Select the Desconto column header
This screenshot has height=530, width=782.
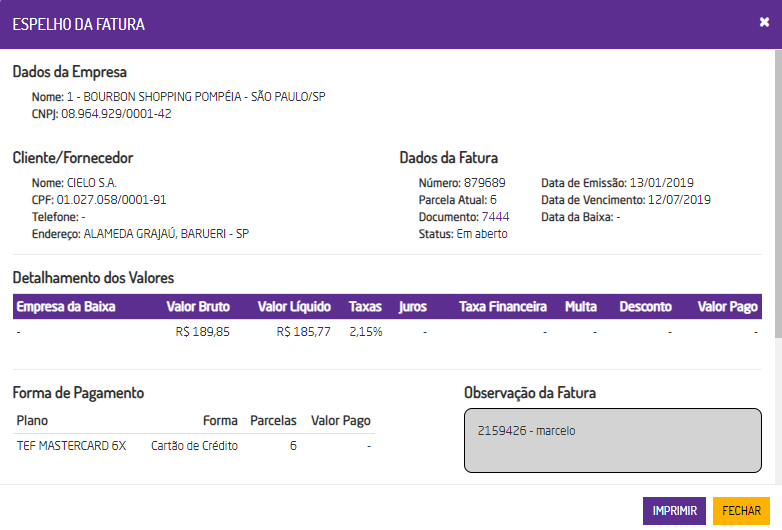(x=645, y=307)
